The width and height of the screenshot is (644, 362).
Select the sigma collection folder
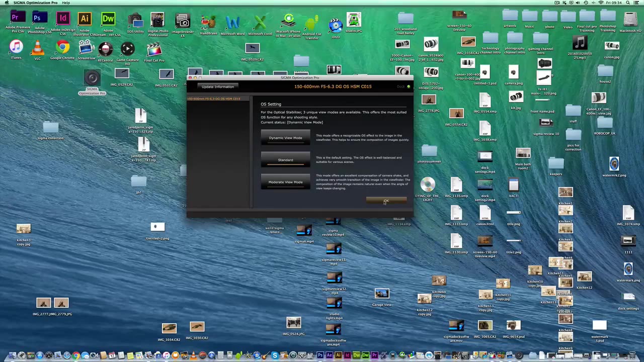(50, 127)
